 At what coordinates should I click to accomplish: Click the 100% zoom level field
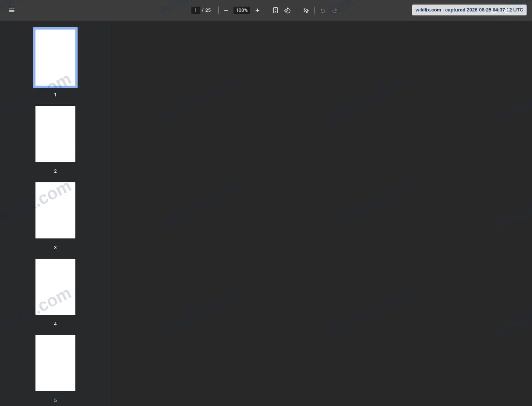242,10
